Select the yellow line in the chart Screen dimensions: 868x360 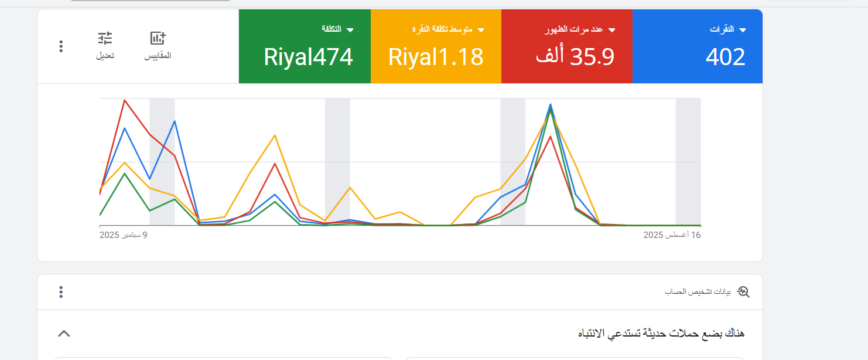pos(274,136)
